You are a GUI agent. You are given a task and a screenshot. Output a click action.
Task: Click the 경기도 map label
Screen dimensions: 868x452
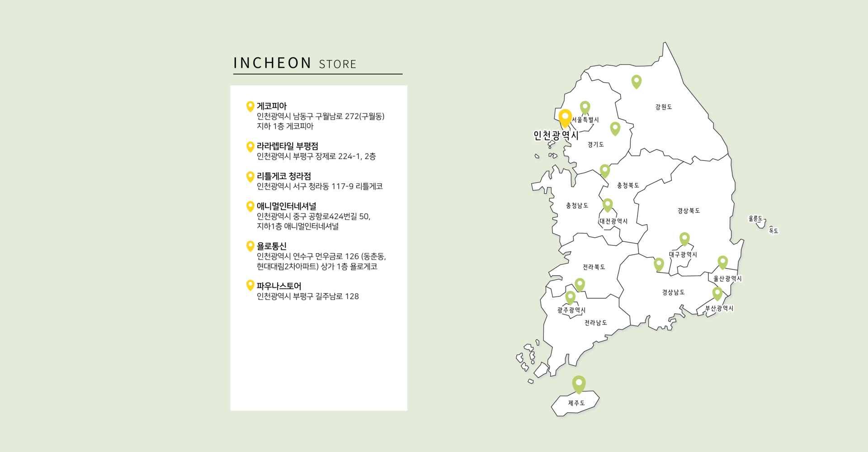tap(596, 145)
